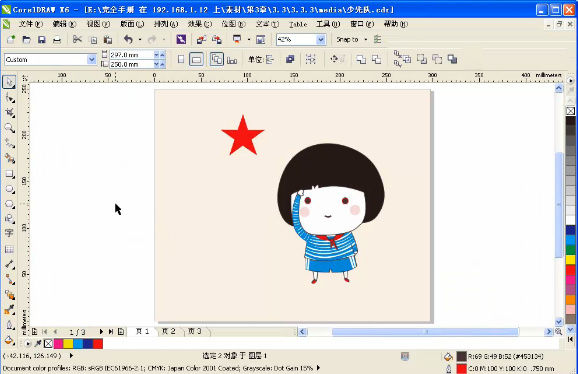Image resolution: width=578 pixels, height=374 pixels.
Task: Select the Outline pen tool
Action: pos(10,325)
